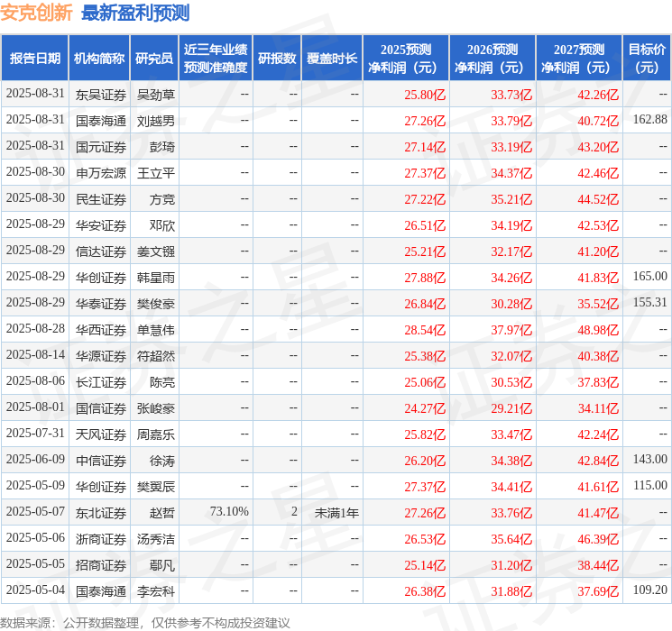Viewport: 672px width, 631px height.
Task: Select the 信达证券 institution cell
Action: coord(101,251)
